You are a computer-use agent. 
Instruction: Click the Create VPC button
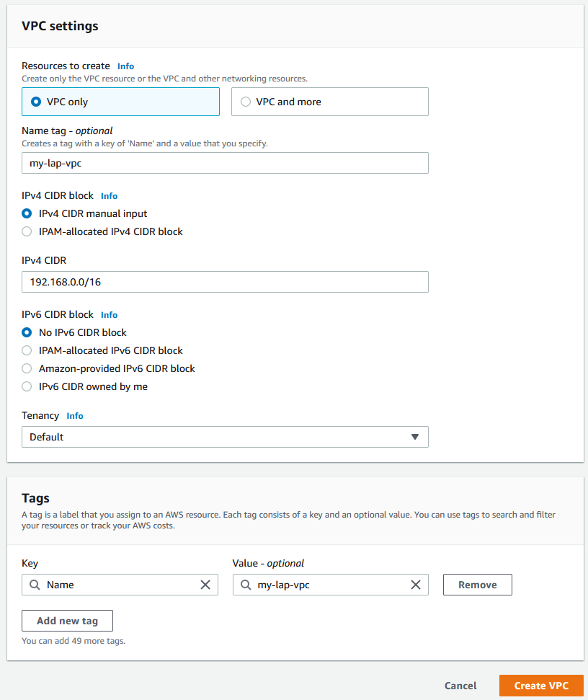(x=541, y=686)
